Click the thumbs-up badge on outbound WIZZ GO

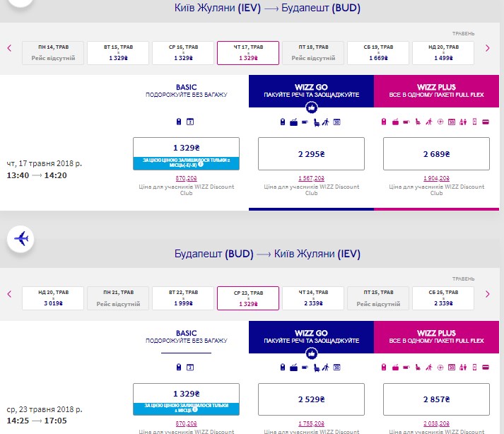[310, 107]
